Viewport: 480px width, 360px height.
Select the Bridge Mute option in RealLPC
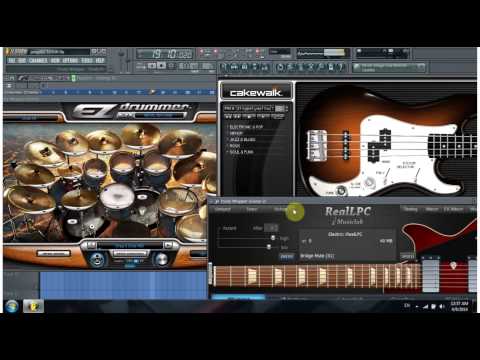tap(317, 256)
